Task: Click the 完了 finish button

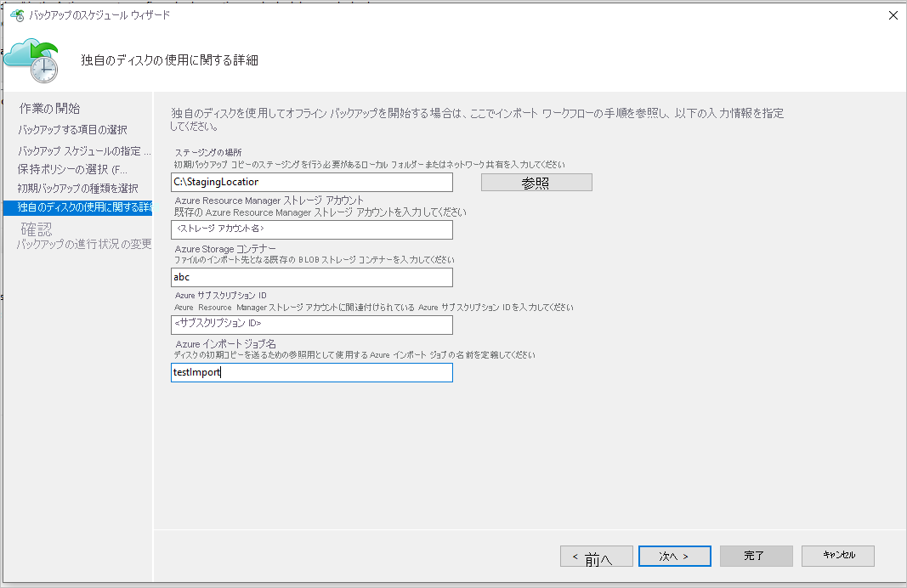Action: pos(756,557)
